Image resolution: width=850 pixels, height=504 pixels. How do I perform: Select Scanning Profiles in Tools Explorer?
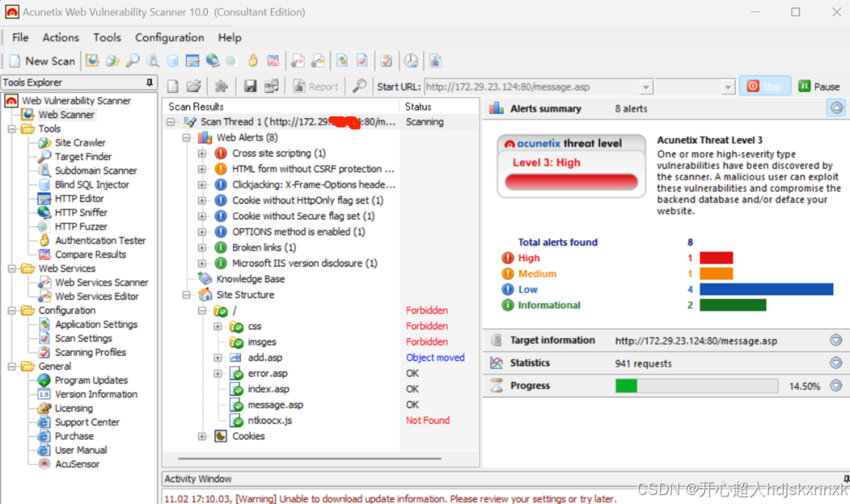[x=90, y=352]
